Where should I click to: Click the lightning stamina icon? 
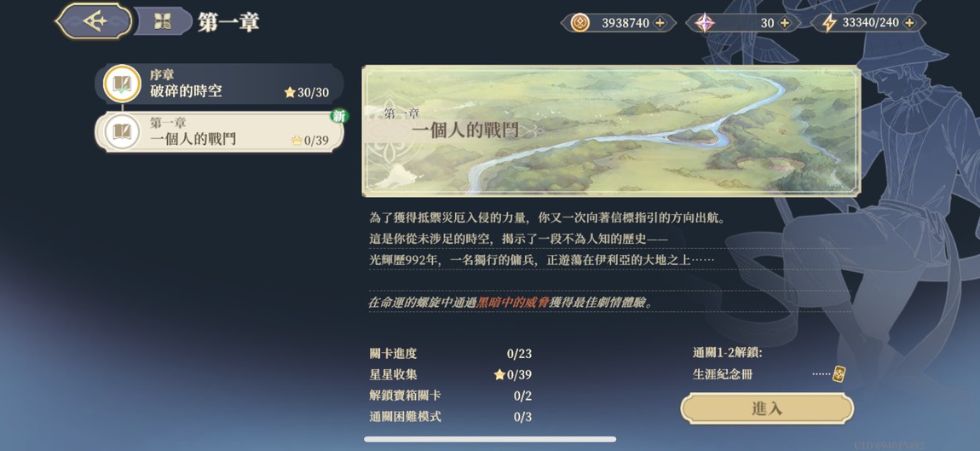(x=829, y=23)
